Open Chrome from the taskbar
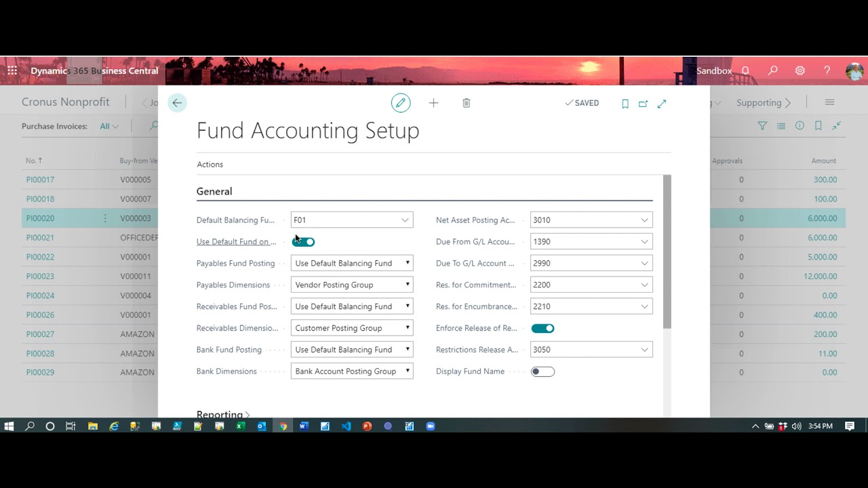 [x=283, y=426]
